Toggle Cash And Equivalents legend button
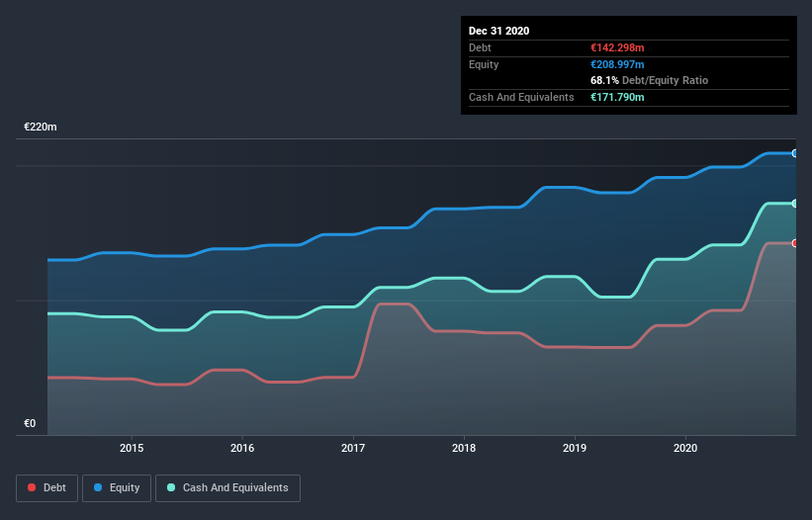 pos(227,488)
